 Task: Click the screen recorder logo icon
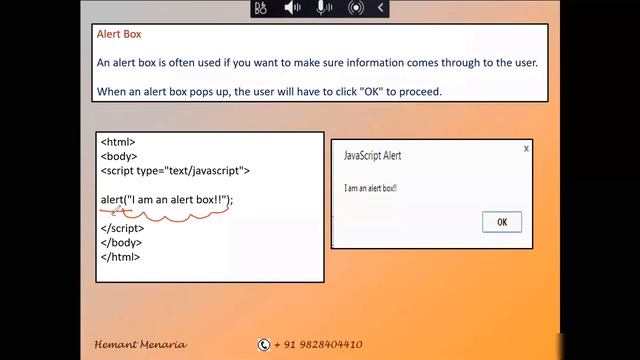[260, 8]
